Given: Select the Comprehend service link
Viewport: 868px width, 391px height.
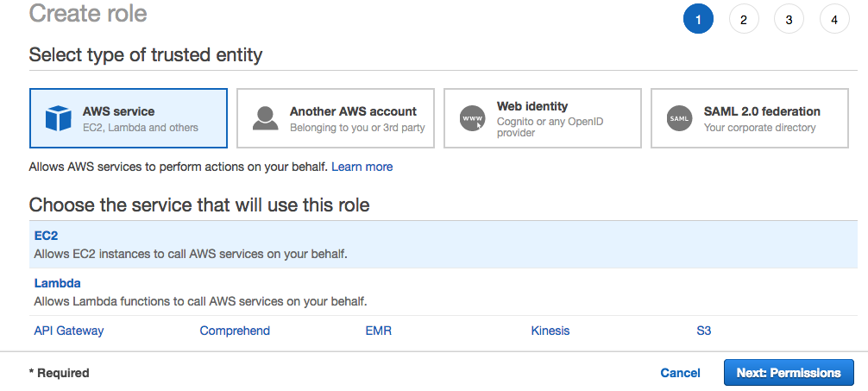Looking at the screenshot, I should coord(235,331).
